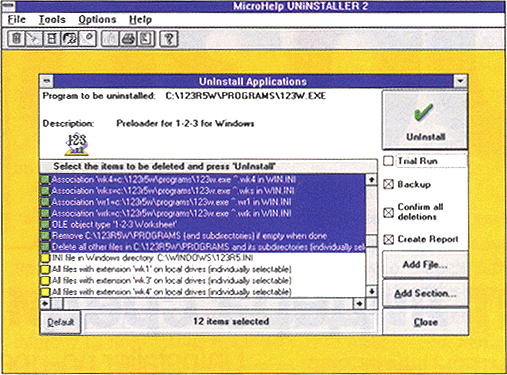
Task: Open the Tools menu
Action: (x=52, y=20)
